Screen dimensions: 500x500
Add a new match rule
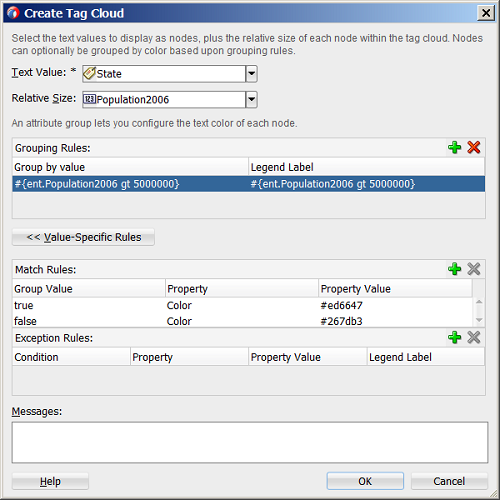coord(454,269)
